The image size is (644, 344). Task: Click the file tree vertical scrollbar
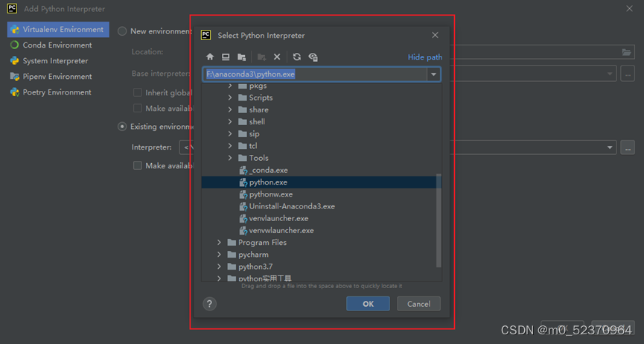(439, 220)
